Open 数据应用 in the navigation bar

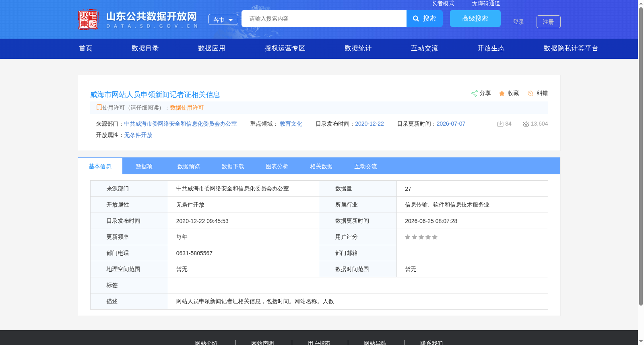[x=212, y=48]
